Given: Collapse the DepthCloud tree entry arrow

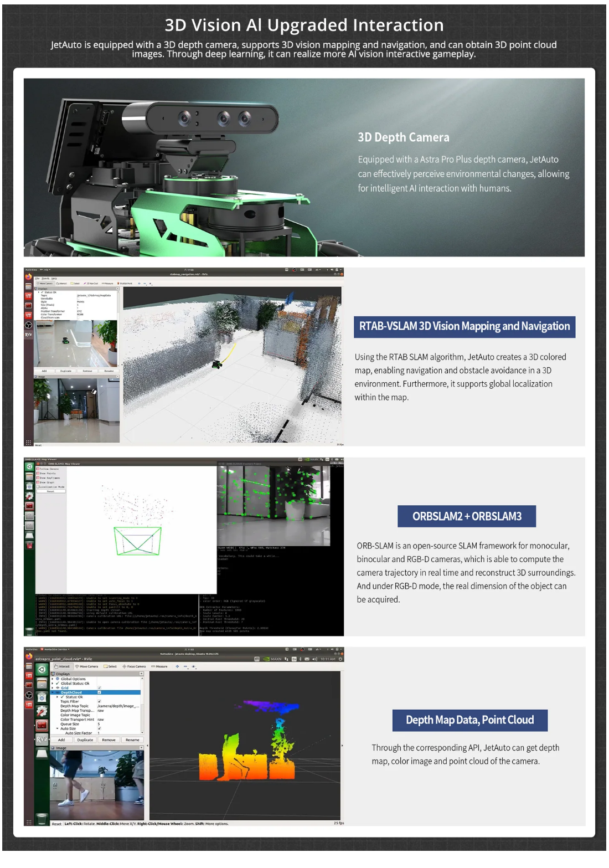Looking at the screenshot, I should (x=53, y=692).
